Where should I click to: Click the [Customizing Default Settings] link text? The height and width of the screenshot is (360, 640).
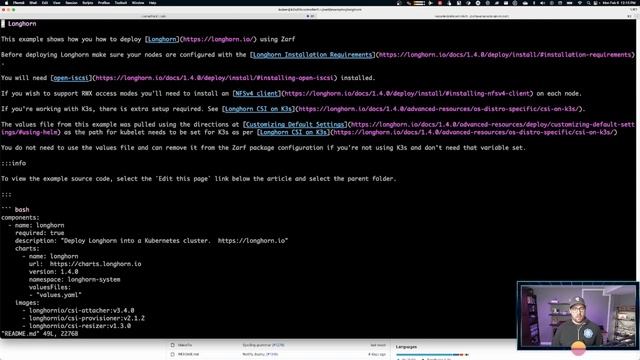click(x=295, y=124)
